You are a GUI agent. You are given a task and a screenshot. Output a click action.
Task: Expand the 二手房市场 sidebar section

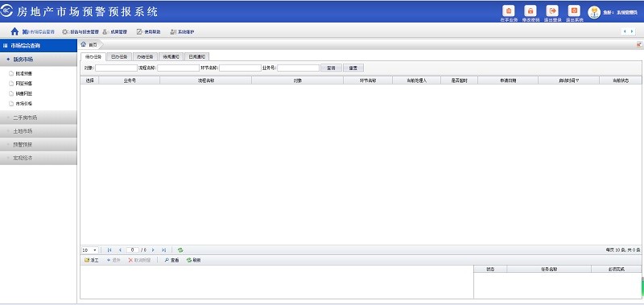[38, 117]
